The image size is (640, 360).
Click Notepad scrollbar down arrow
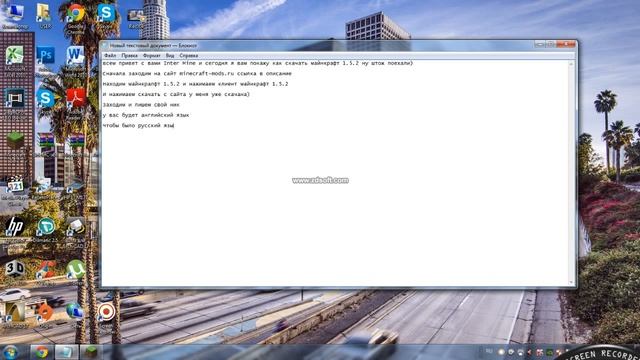pyautogui.click(x=571, y=282)
